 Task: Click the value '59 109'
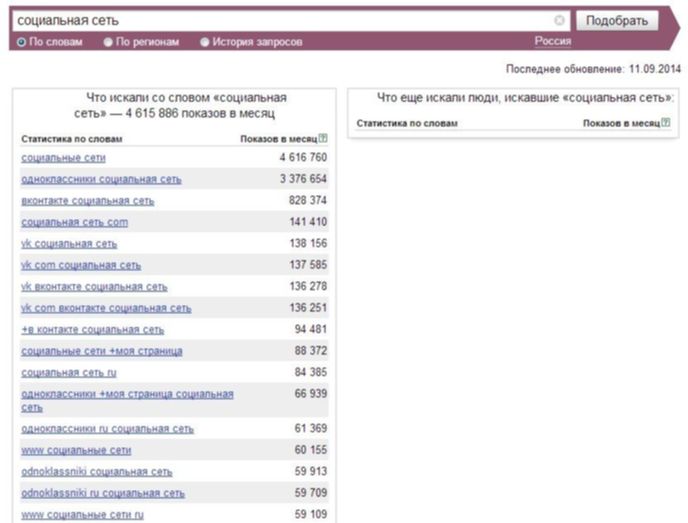pyautogui.click(x=311, y=514)
